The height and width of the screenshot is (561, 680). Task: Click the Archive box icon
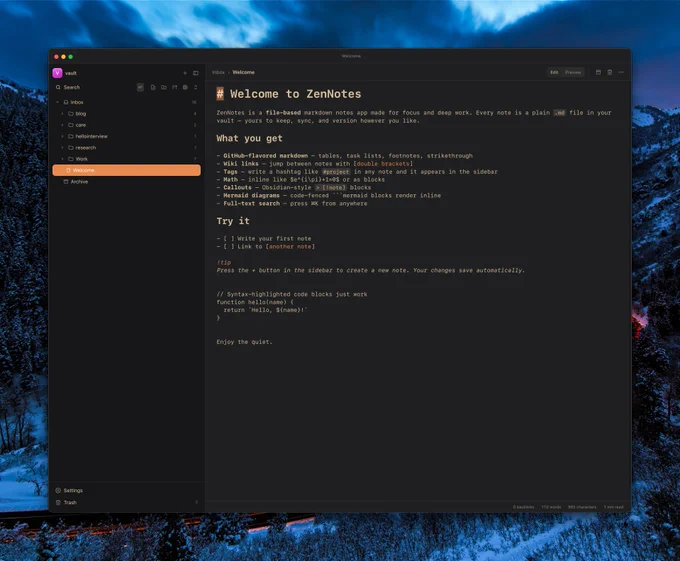66,182
